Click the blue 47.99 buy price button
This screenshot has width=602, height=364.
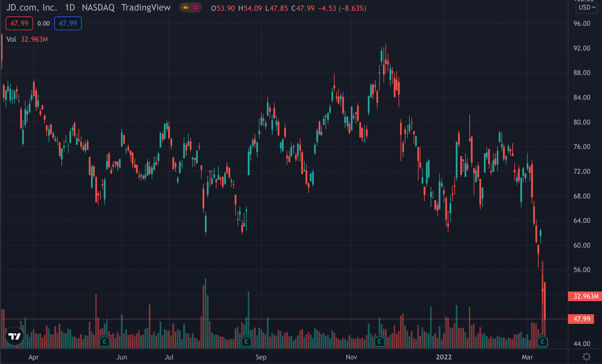click(x=68, y=23)
